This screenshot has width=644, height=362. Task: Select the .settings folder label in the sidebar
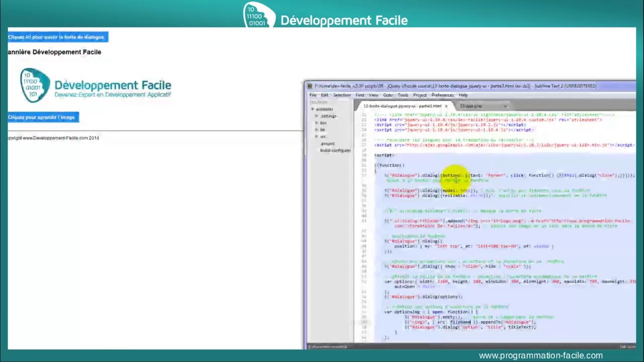click(329, 116)
